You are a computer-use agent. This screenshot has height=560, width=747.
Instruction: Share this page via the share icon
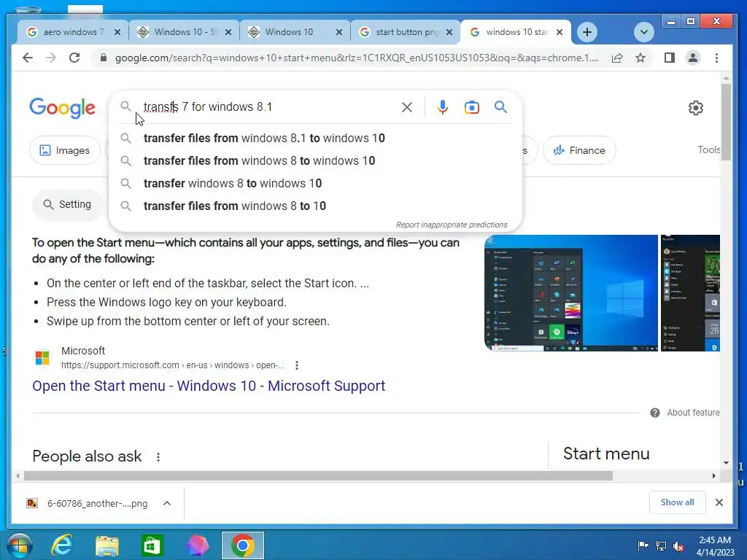pos(617,58)
